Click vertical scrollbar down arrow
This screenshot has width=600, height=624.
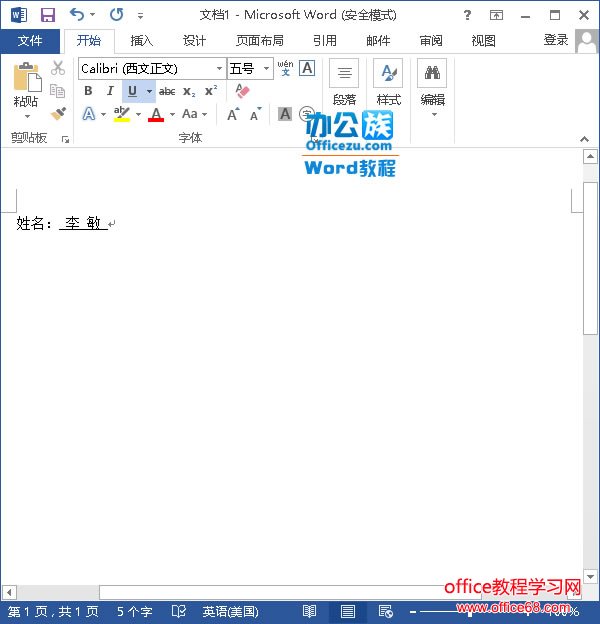(x=590, y=576)
